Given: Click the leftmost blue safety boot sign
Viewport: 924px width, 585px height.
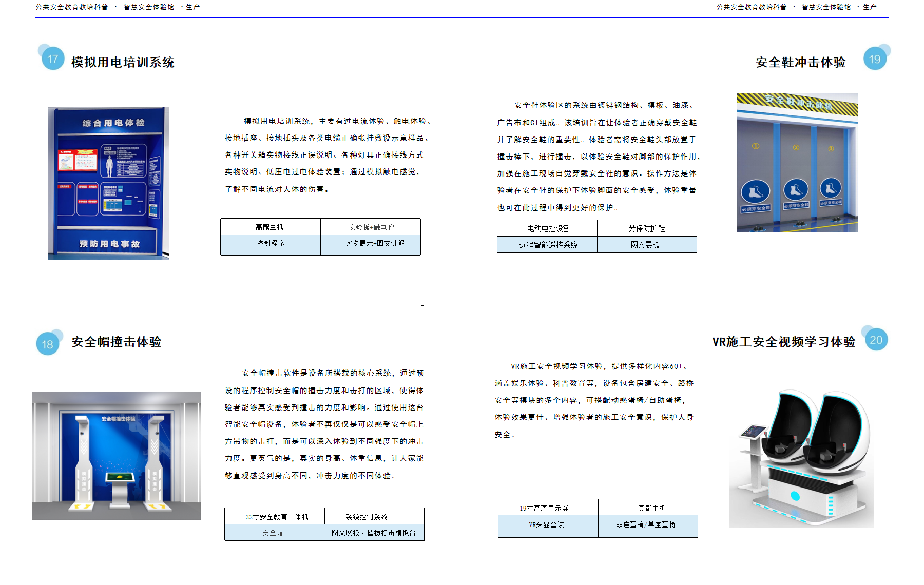Looking at the screenshot, I should [x=755, y=192].
